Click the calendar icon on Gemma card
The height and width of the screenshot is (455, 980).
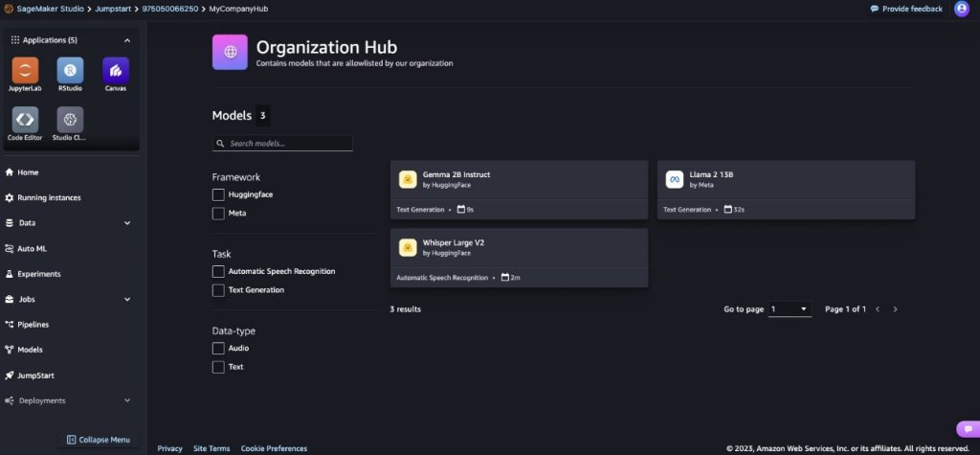coord(461,210)
